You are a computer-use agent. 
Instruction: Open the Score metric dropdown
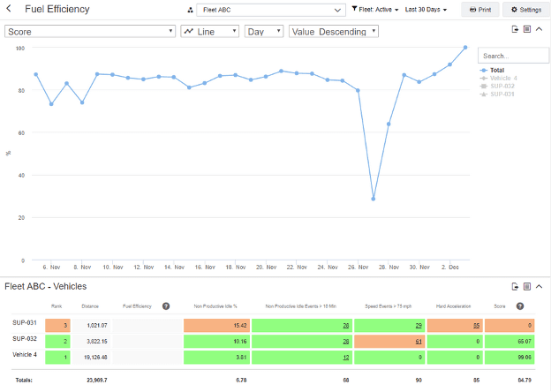(90, 31)
